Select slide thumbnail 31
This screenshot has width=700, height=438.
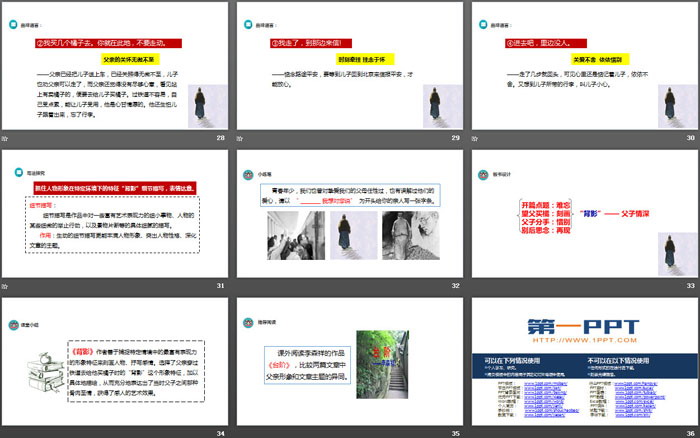(115, 213)
